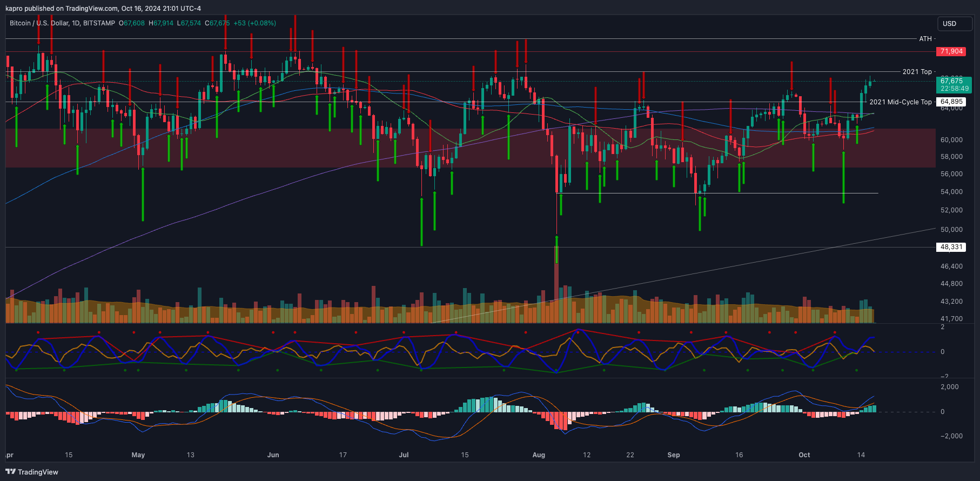The image size is (980, 481).
Task: Click the Jun date on time axis
Action: tap(273, 455)
